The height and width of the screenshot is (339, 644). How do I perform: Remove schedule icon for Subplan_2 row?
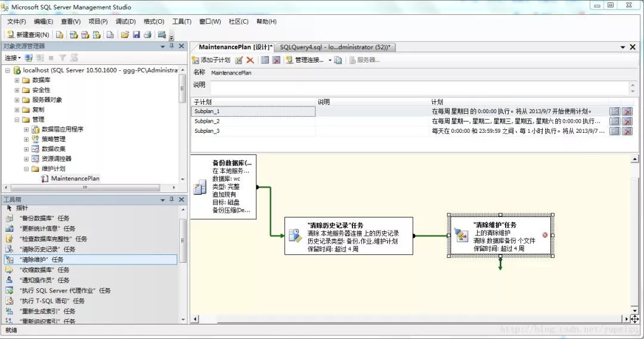click(627, 122)
